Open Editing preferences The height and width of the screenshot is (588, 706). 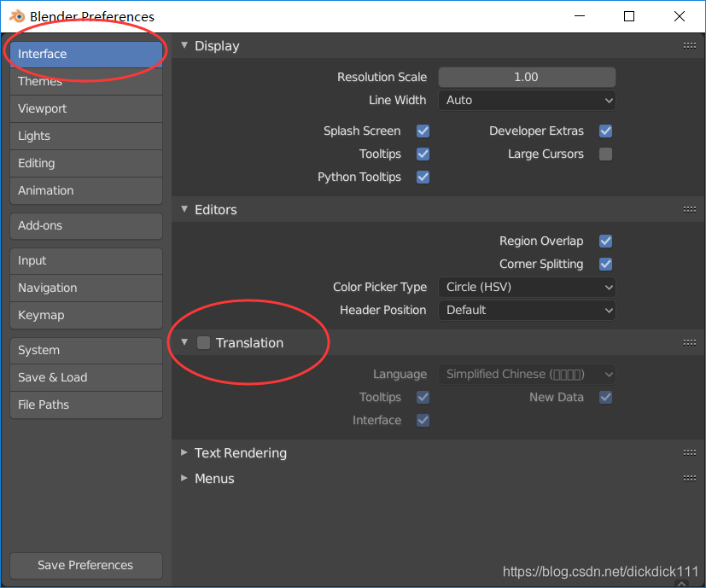click(86, 164)
